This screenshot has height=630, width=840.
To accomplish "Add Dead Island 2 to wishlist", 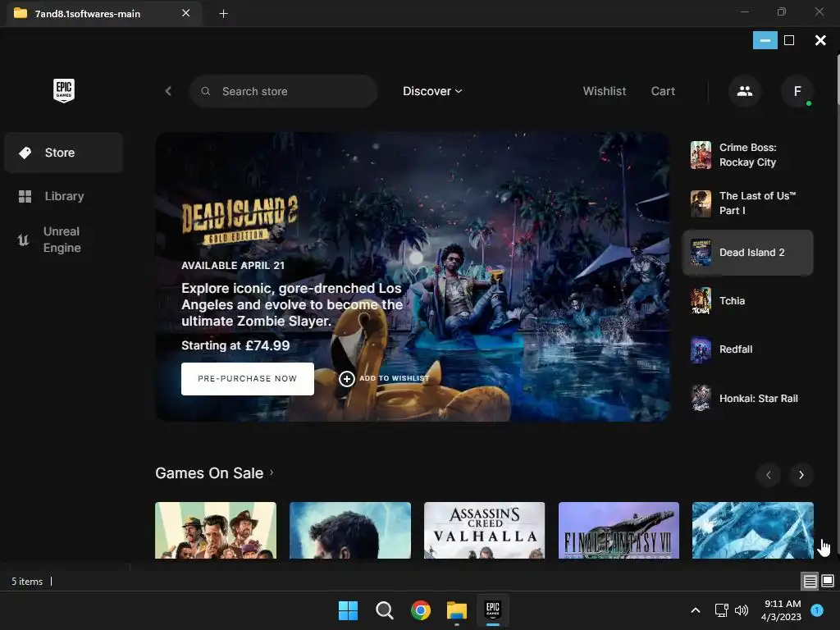I will click(x=384, y=379).
